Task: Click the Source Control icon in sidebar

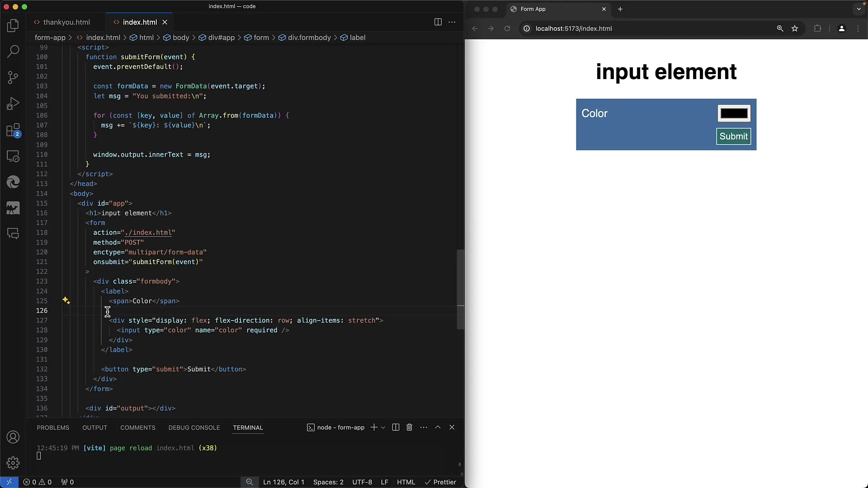Action: click(13, 78)
